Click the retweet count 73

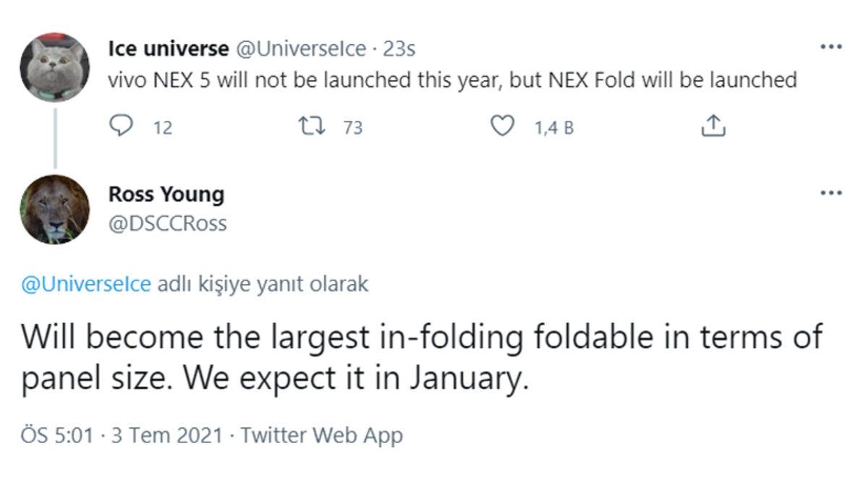tap(353, 128)
